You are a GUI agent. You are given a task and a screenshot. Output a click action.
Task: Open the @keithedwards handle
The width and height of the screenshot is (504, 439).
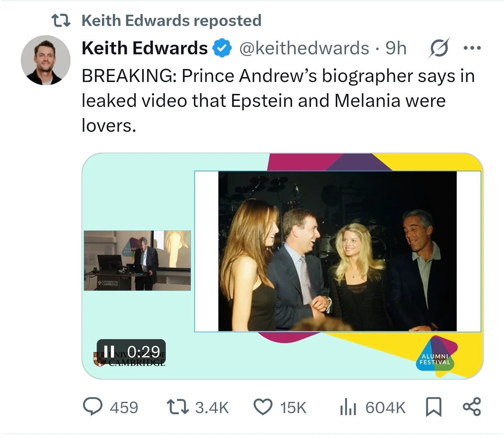pyautogui.click(x=304, y=48)
